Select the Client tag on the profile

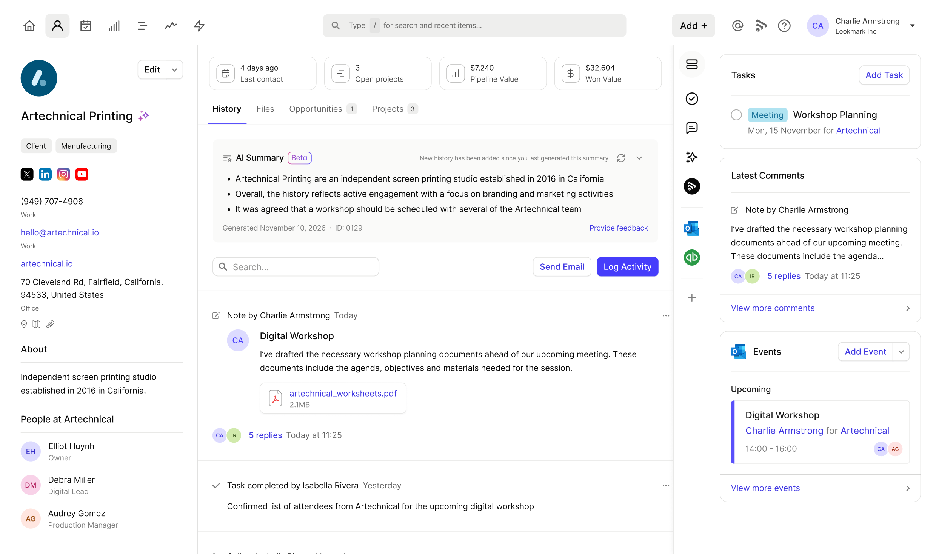36,146
